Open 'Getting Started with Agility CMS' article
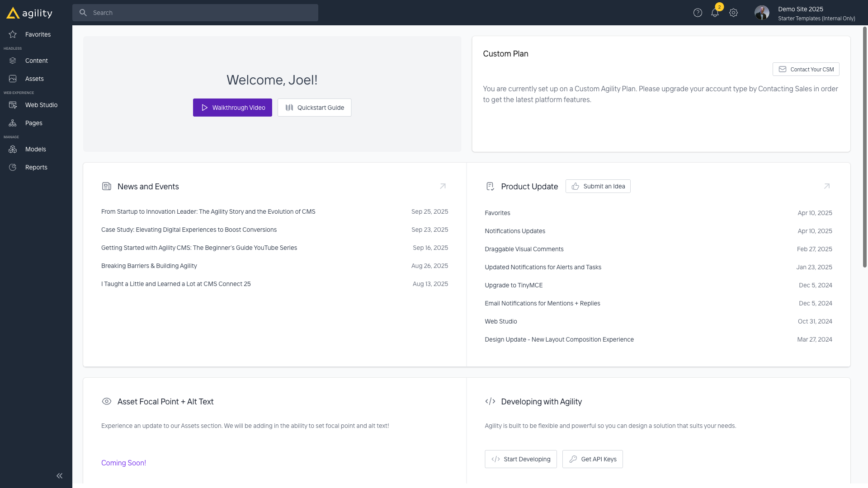868x488 pixels. click(x=199, y=248)
